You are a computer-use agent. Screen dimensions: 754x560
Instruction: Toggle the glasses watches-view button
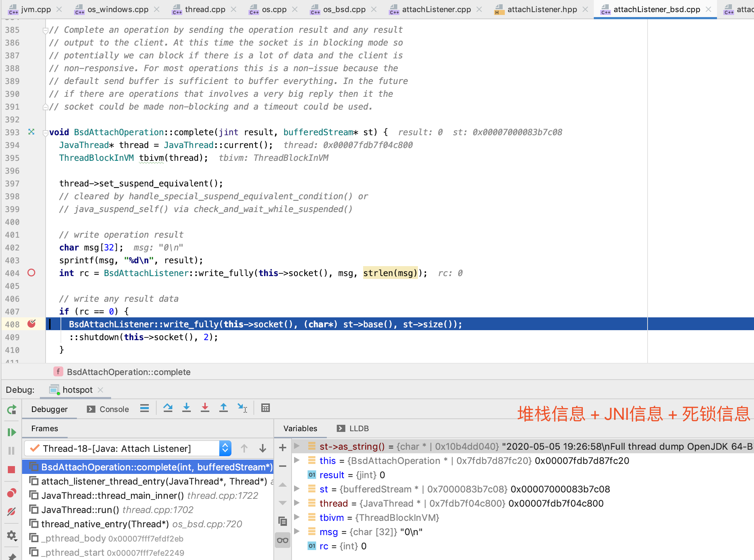pyautogui.click(x=283, y=540)
